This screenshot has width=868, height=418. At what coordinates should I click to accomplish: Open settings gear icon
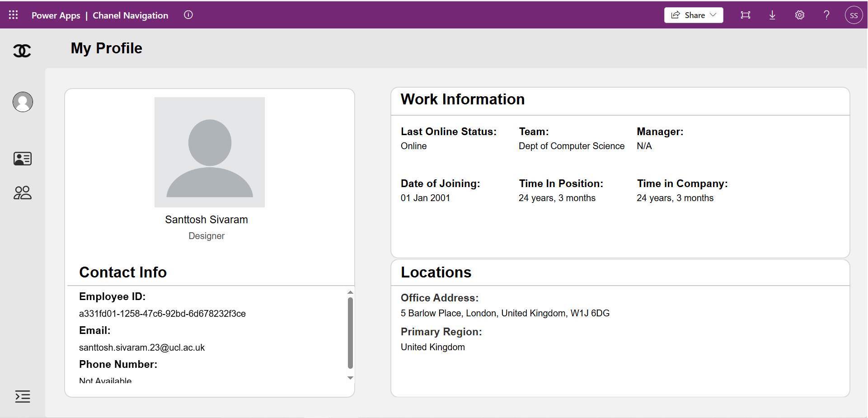click(x=800, y=15)
